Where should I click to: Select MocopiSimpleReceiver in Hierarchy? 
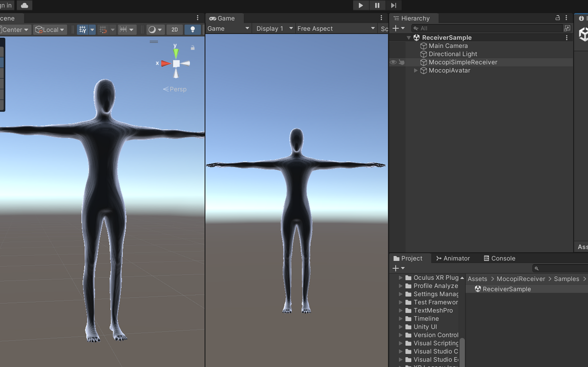[463, 62]
